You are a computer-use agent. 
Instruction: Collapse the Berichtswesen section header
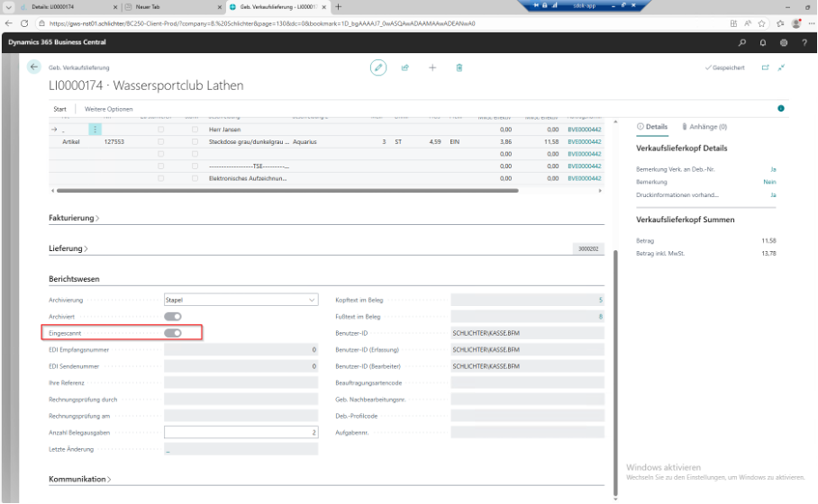(74, 279)
